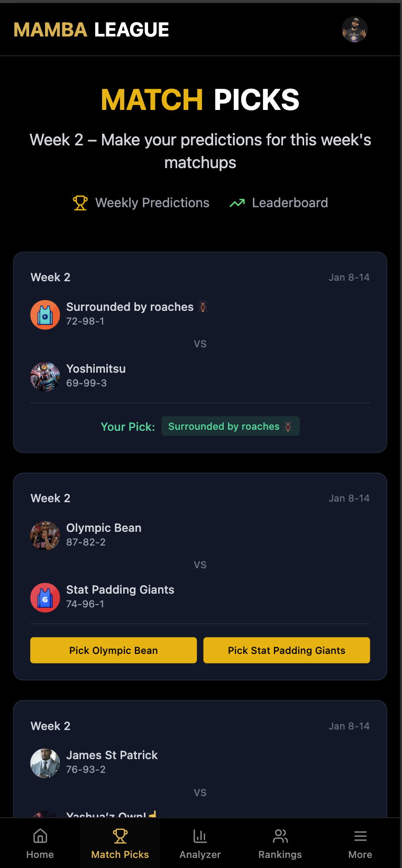Click the Home icon in bottom navigation
This screenshot has width=402, height=868.
tap(40, 836)
